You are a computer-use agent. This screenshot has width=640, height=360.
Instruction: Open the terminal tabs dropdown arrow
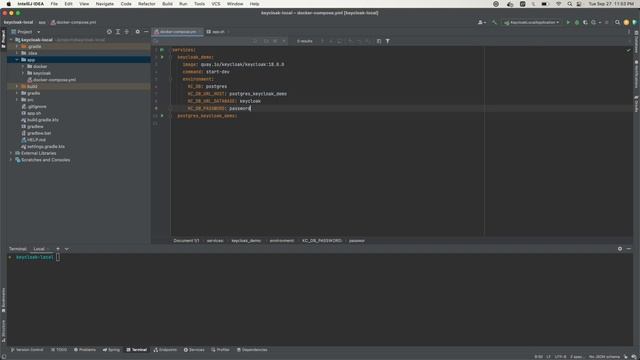tap(67, 249)
